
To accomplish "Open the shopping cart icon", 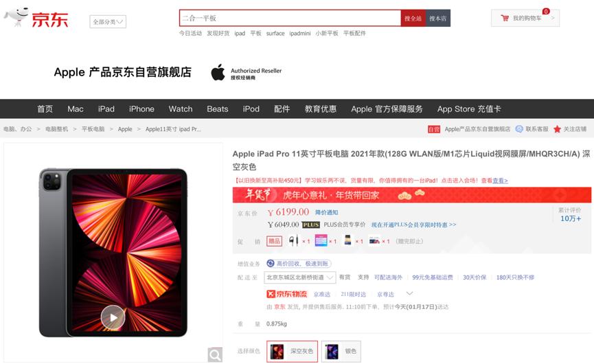I will point(505,18).
